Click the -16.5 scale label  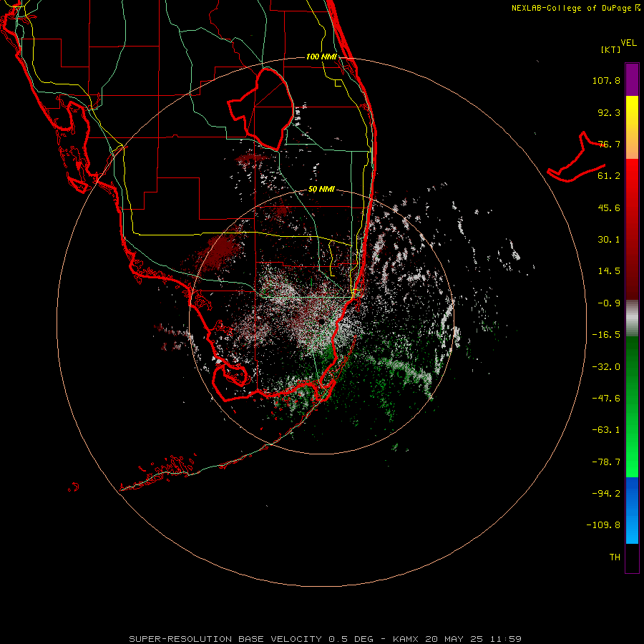(x=606, y=335)
